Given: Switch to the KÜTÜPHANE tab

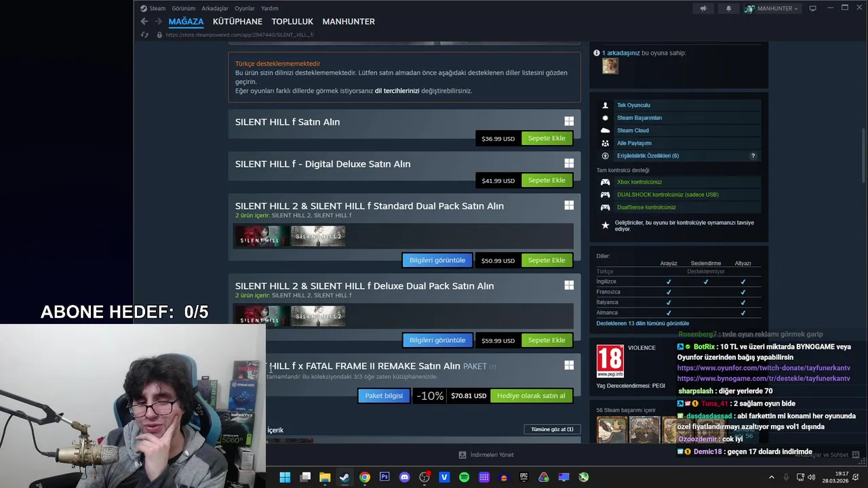Looking at the screenshot, I should 237,22.
